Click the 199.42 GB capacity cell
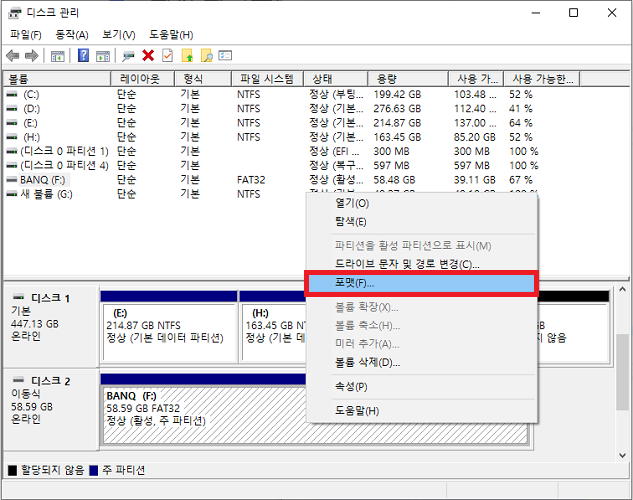The width and height of the screenshot is (633, 500). click(x=397, y=94)
